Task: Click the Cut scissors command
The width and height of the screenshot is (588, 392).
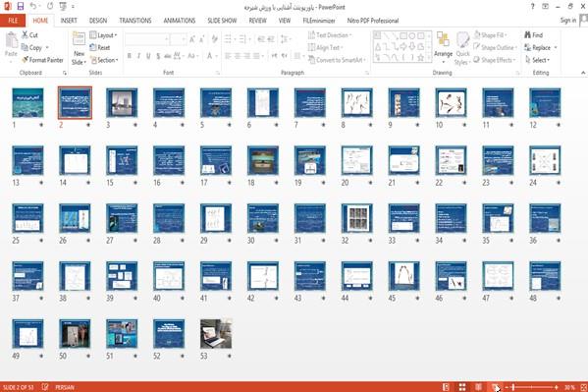Action: tap(29, 35)
